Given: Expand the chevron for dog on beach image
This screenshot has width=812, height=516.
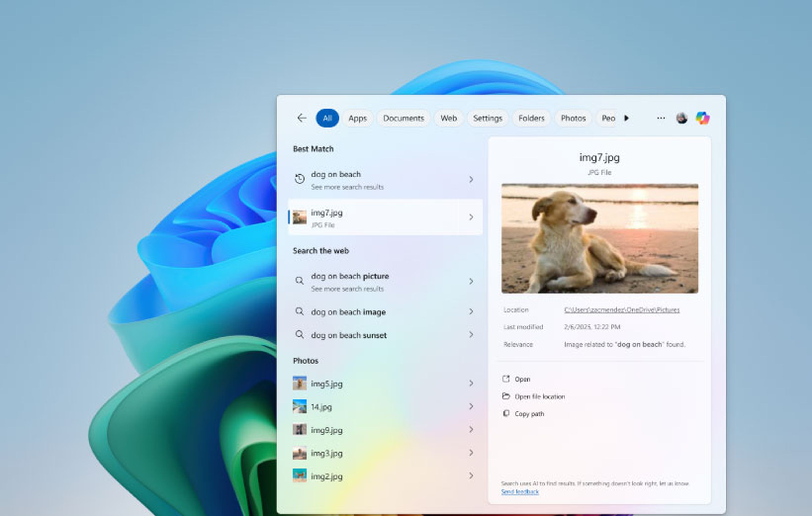Looking at the screenshot, I should (471, 311).
